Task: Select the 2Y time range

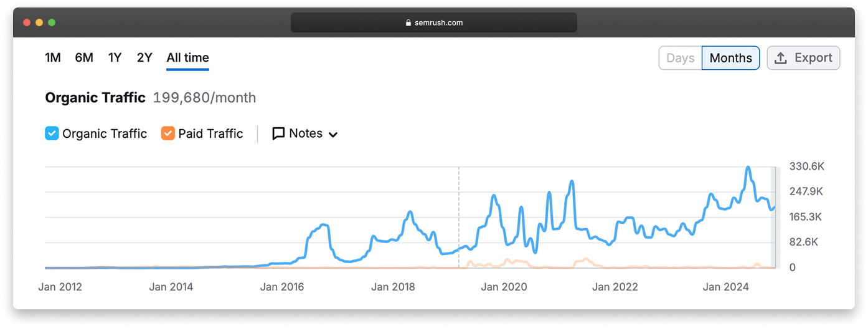Action: pyautogui.click(x=144, y=57)
